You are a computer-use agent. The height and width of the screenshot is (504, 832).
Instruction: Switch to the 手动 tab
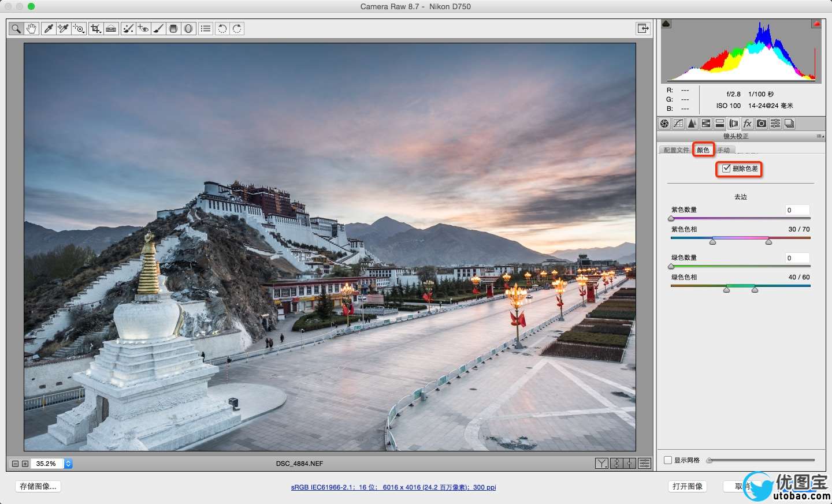pyautogui.click(x=724, y=150)
